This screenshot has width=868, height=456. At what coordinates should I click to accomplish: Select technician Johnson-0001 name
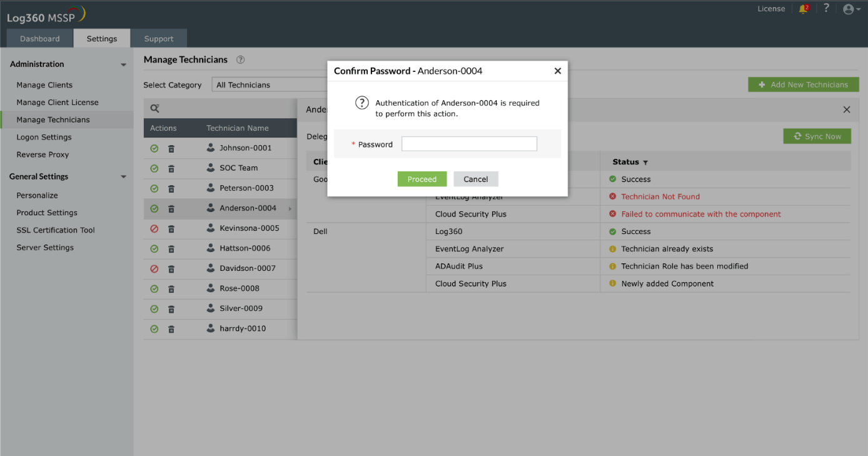tap(246, 148)
